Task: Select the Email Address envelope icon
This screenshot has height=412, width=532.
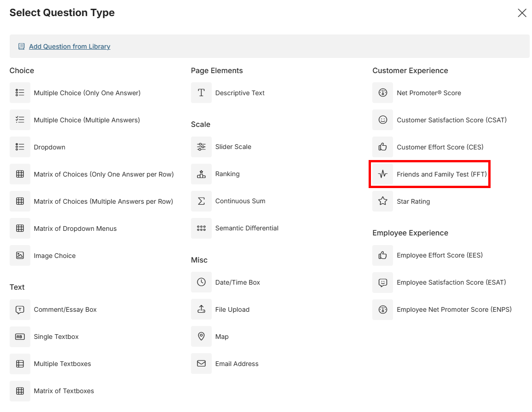Action: pyautogui.click(x=201, y=364)
